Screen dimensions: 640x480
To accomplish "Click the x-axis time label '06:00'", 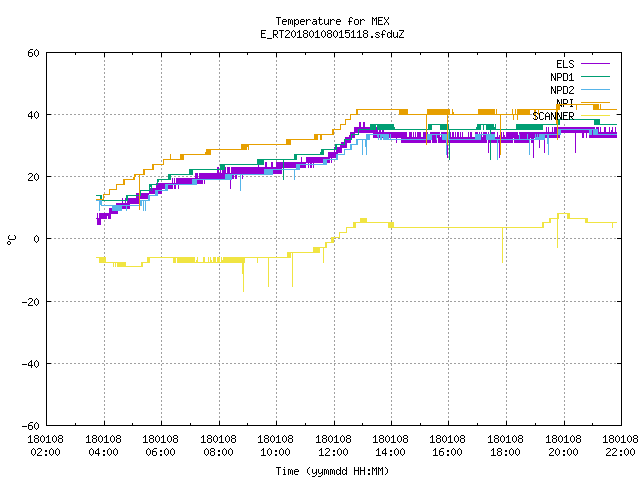I will pyautogui.click(x=160, y=452).
